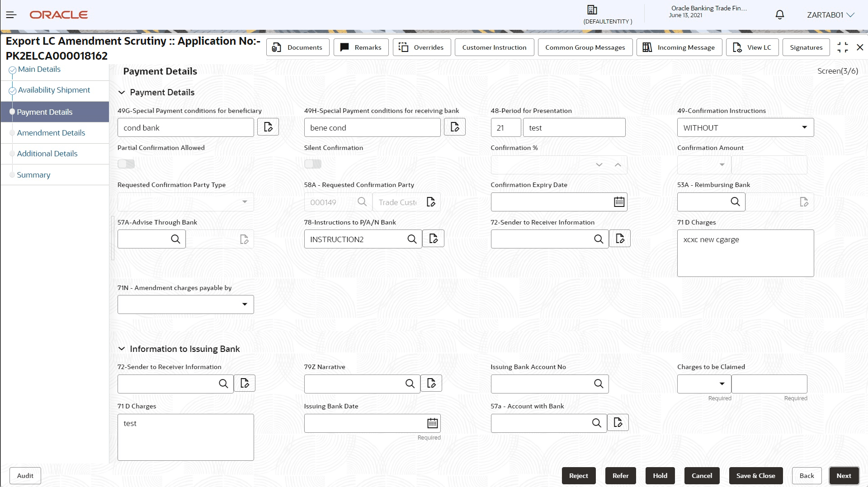868x487 pixels.
Task: Click the 48-Period for Presentation field
Action: tap(505, 127)
